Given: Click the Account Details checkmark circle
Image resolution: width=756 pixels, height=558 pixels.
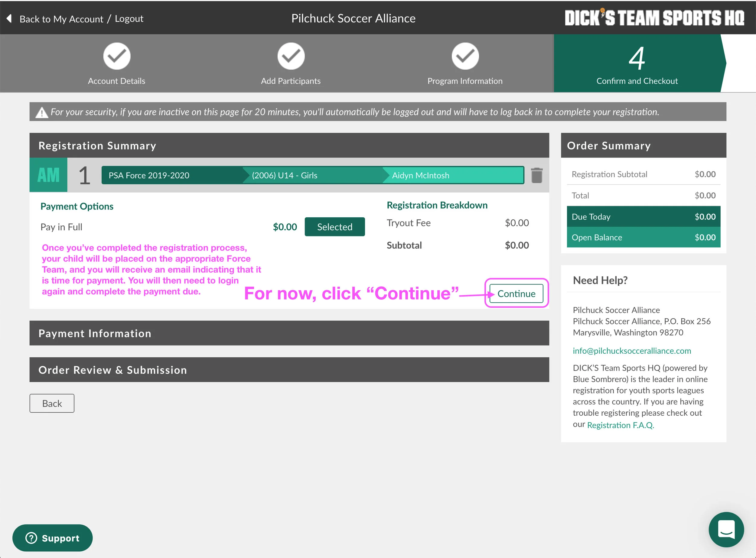Looking at the screenshot, I should point(117,56).
